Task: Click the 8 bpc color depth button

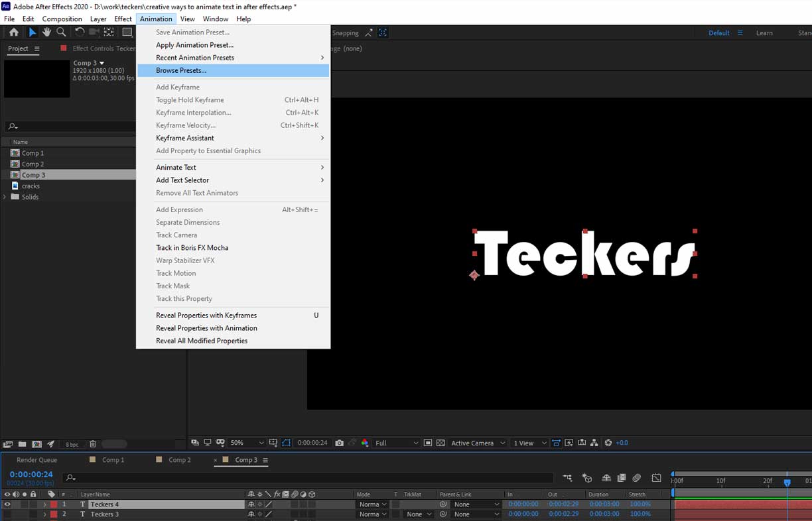Action: pyautogui.click(x=71, y=444)
